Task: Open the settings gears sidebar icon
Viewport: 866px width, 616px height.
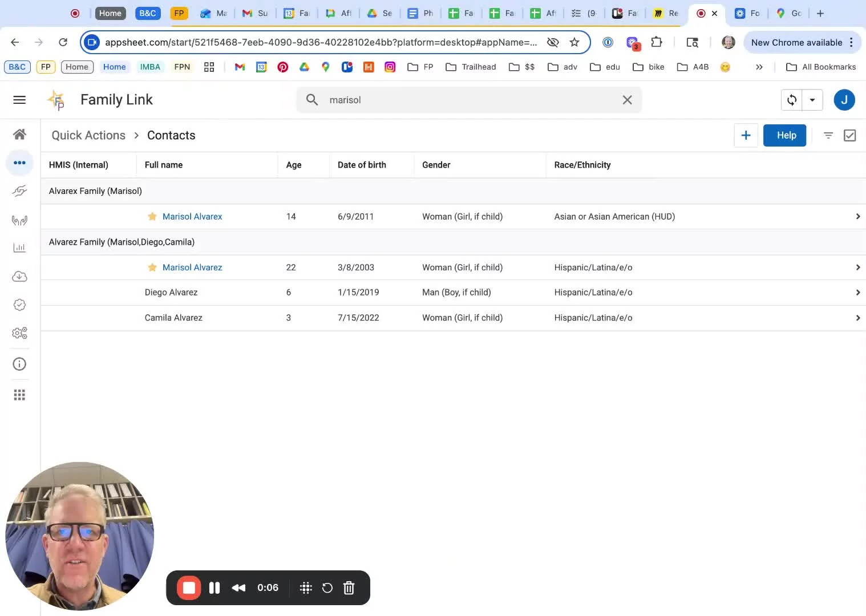Action: (x=19, y=333)
